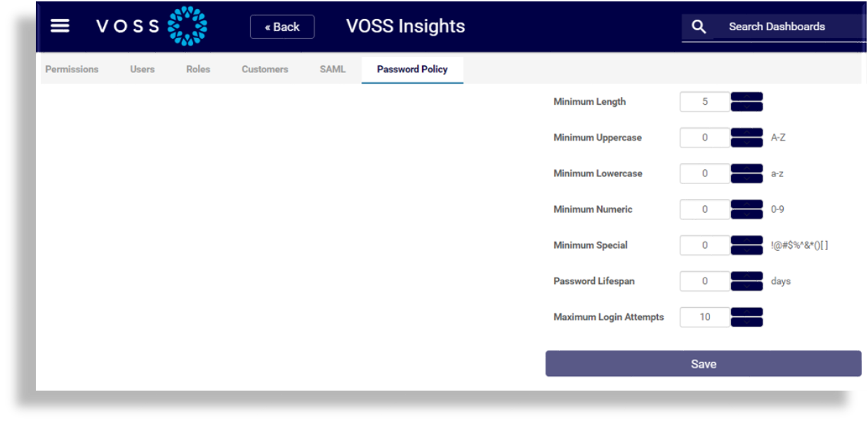Increase the Minimum Uppercase value
The height and width of the screenshot is (423, 868).
pyautogui.click(x=746, y=133)
